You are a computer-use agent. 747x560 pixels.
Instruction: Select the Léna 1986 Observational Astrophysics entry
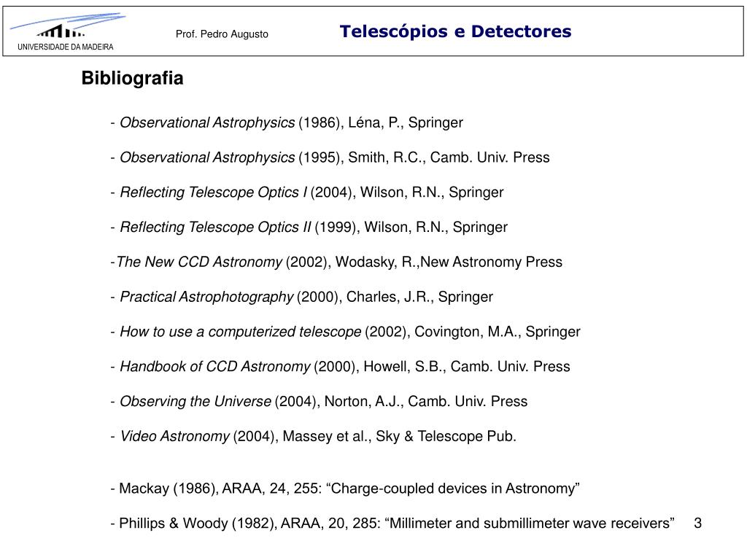287,122
